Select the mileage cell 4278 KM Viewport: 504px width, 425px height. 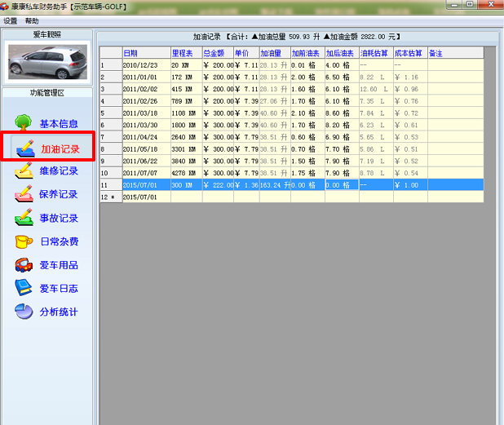tap(187, 173)
